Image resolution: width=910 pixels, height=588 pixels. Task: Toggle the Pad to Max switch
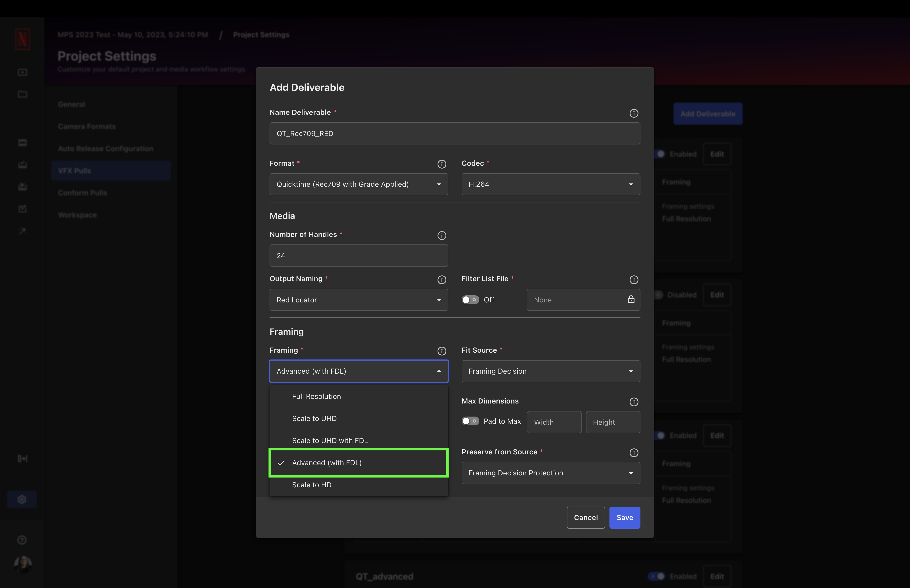(470, 421)
